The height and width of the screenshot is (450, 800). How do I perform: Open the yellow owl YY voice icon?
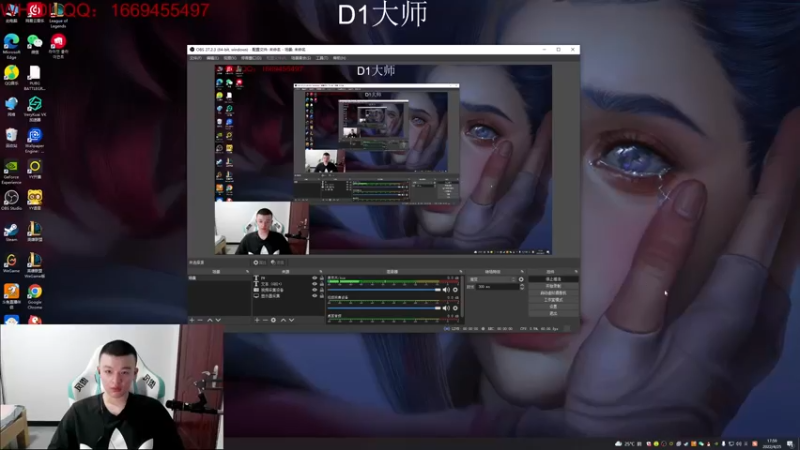(35, 201)
